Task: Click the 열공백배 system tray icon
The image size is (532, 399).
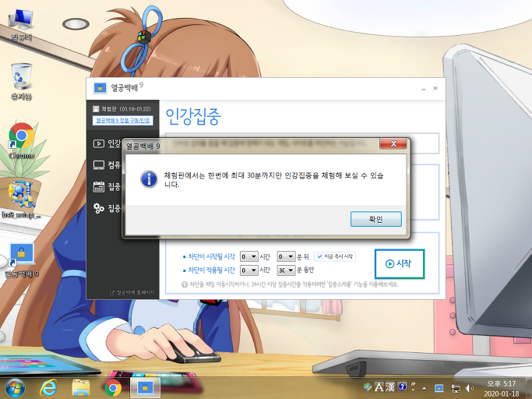Action: (439, 388)
